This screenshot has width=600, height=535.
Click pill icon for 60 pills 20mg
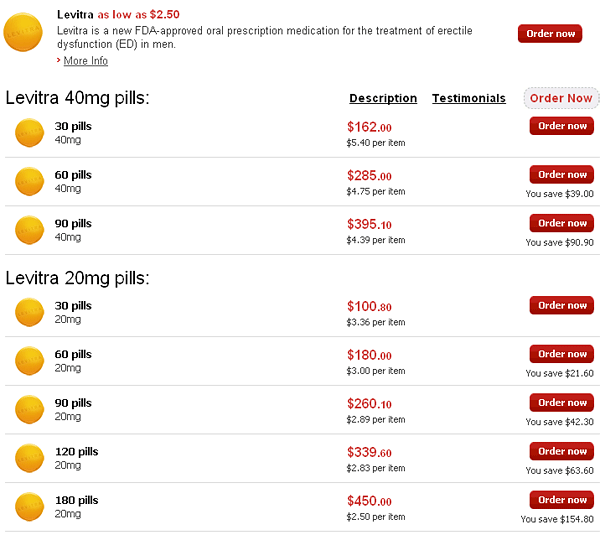pyautogui.click(x=30, y=360)
